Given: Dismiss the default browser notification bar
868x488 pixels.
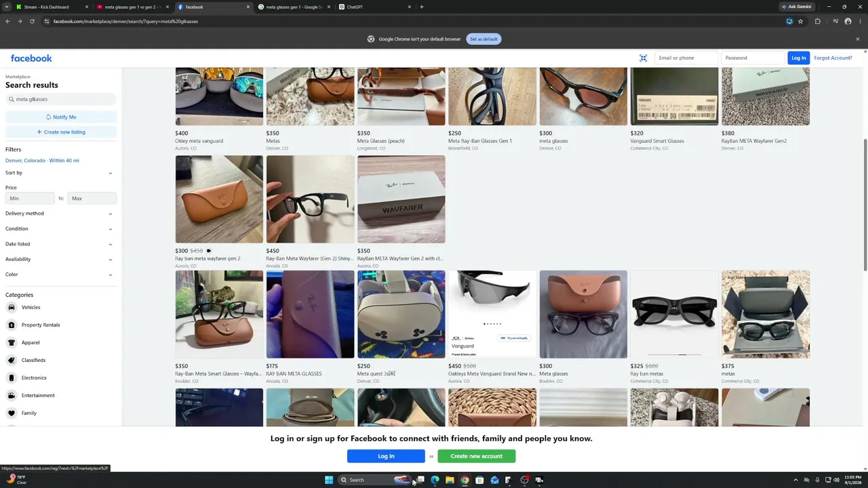Looking at the screenshot, I should click(857, 39).
